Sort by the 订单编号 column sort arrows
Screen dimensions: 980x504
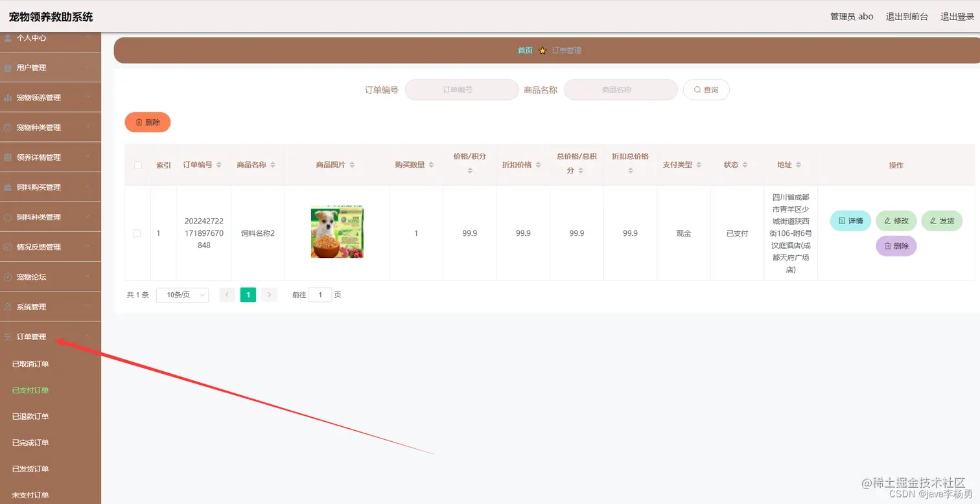click(x=219, y=165)
